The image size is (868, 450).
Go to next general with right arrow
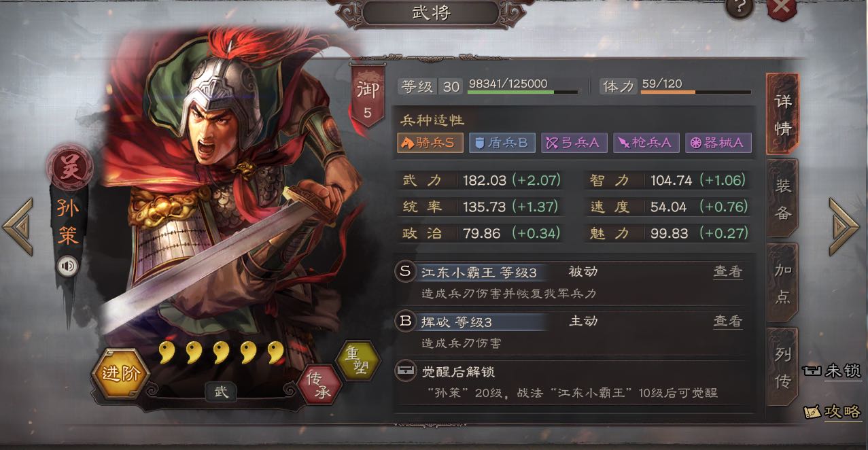tap(844, 226)
